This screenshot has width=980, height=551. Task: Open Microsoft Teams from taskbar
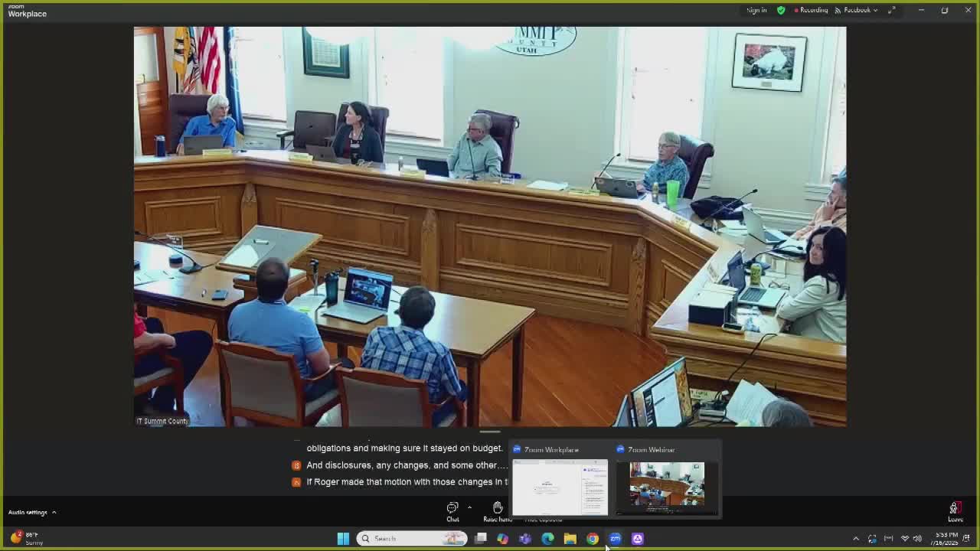pos(525,539)
